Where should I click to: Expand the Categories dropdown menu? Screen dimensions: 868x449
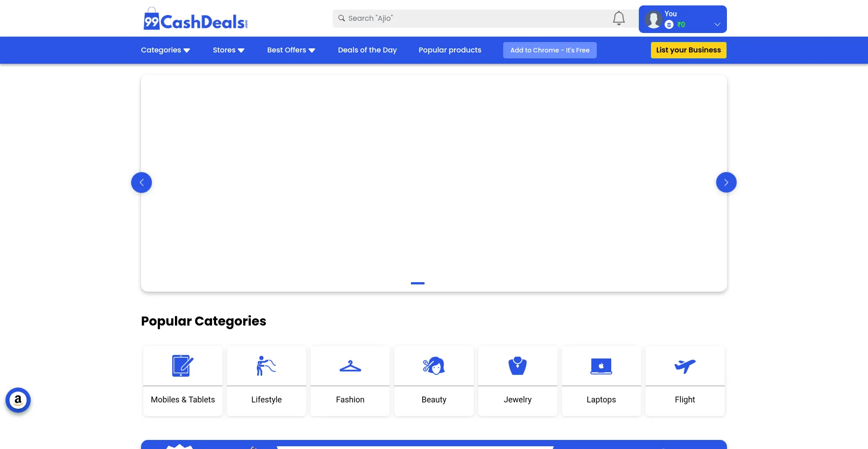pyautogui.click(x=165, y=50)
